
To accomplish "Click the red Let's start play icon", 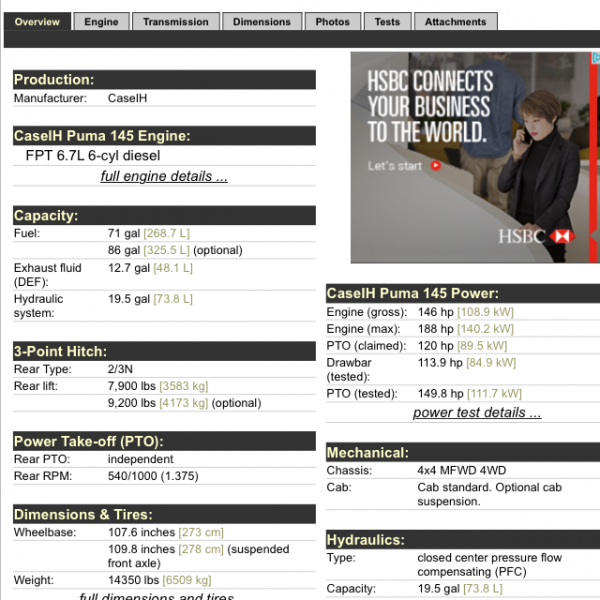I will pyautogui.click(x=436, y=166).
